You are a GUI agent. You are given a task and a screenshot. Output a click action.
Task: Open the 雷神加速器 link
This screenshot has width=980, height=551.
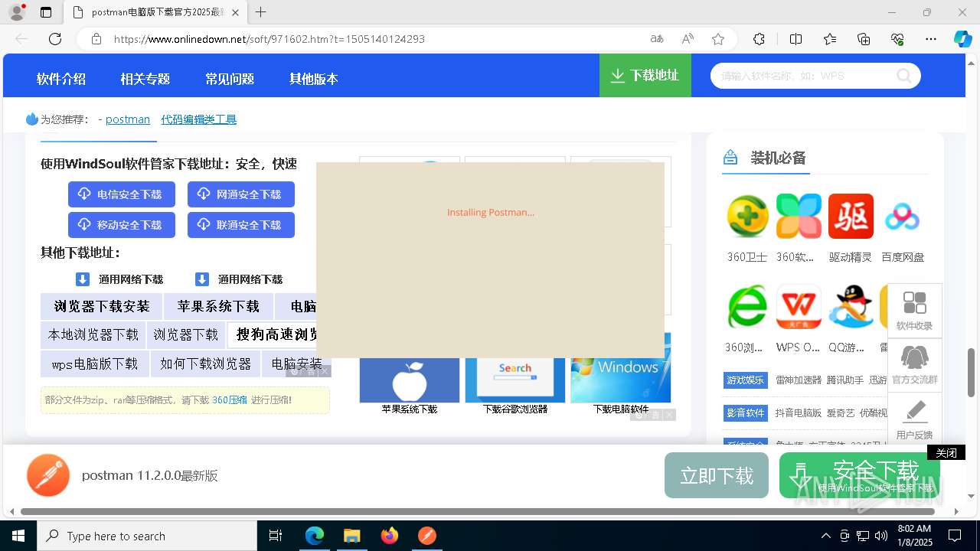[799, 380]
